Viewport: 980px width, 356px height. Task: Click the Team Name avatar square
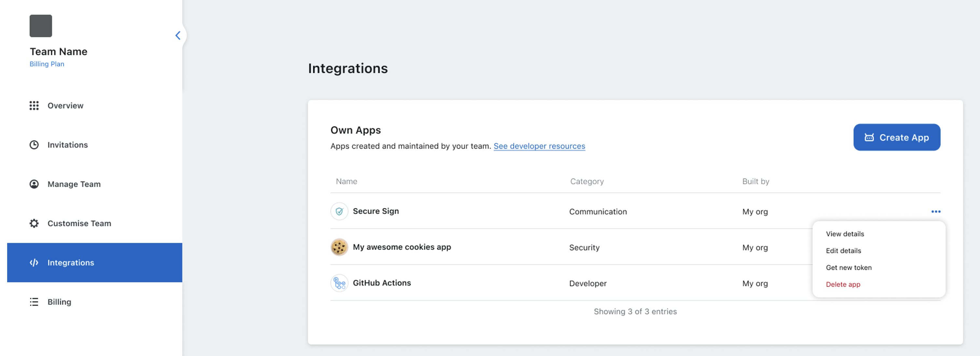(40, 26)
